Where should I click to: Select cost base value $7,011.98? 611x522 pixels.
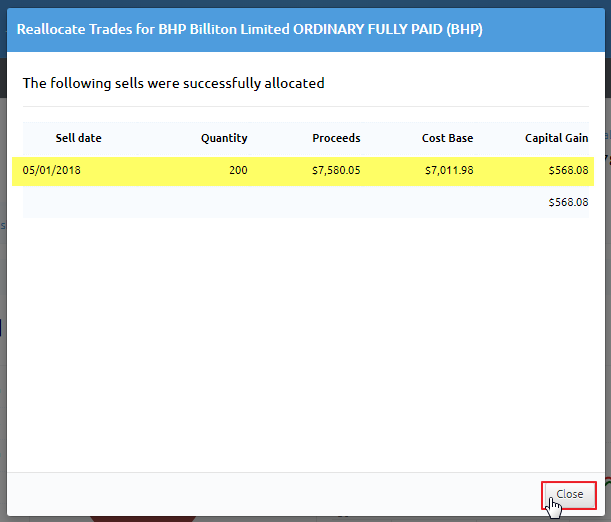tap(449, 170)
